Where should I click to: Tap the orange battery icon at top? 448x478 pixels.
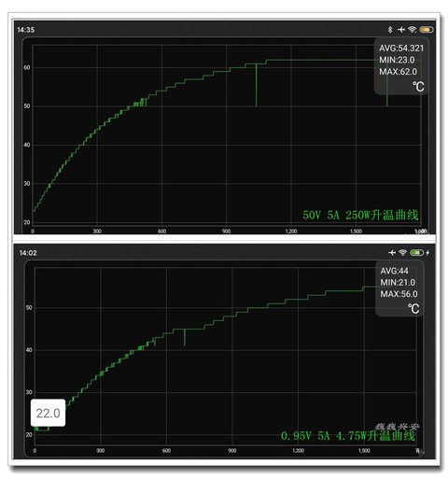(x=426, y=29)
